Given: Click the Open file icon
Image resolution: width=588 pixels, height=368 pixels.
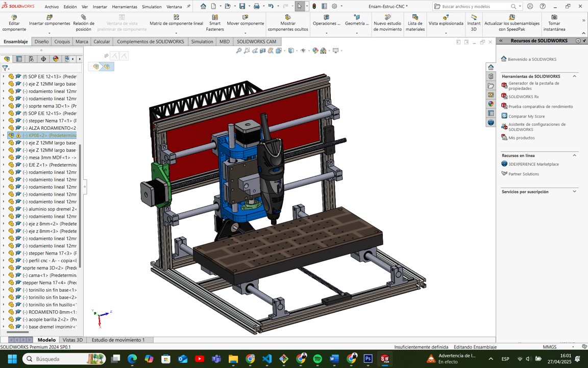Looking at the screenshot, I should (228, 6).
